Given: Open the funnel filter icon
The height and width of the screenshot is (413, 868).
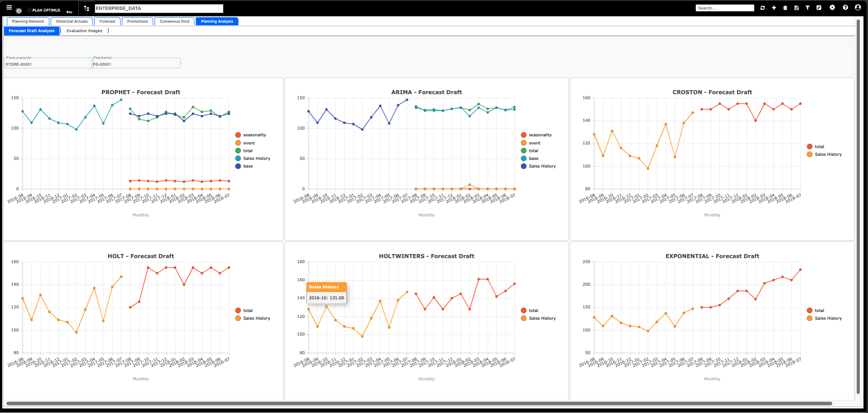Looking at the screenshot, I should (807, 8).
